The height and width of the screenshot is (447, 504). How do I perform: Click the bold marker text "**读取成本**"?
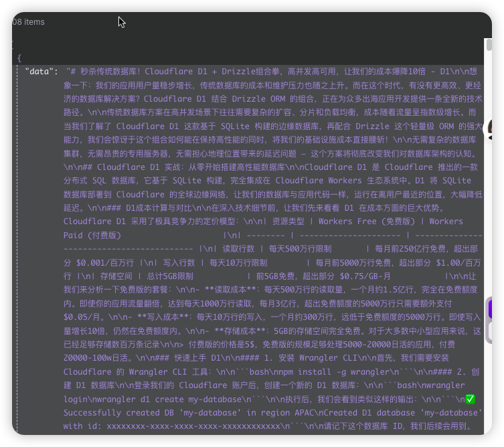[230, 290]
